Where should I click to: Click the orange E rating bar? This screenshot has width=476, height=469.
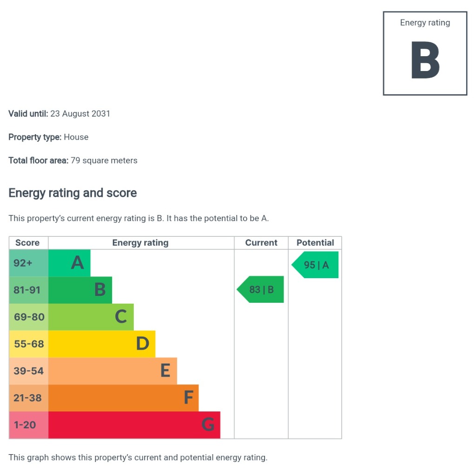coord(112,371)
